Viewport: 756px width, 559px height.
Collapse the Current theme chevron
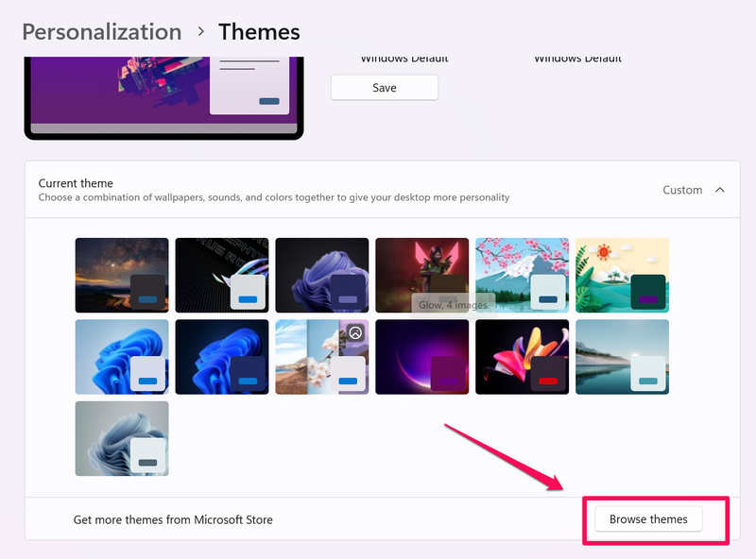click(x=720, y=190)
